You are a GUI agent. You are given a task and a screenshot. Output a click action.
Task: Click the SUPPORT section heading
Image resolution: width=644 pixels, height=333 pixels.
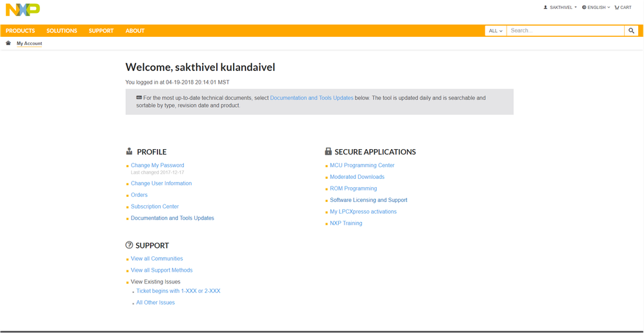(x=152, y=245)
